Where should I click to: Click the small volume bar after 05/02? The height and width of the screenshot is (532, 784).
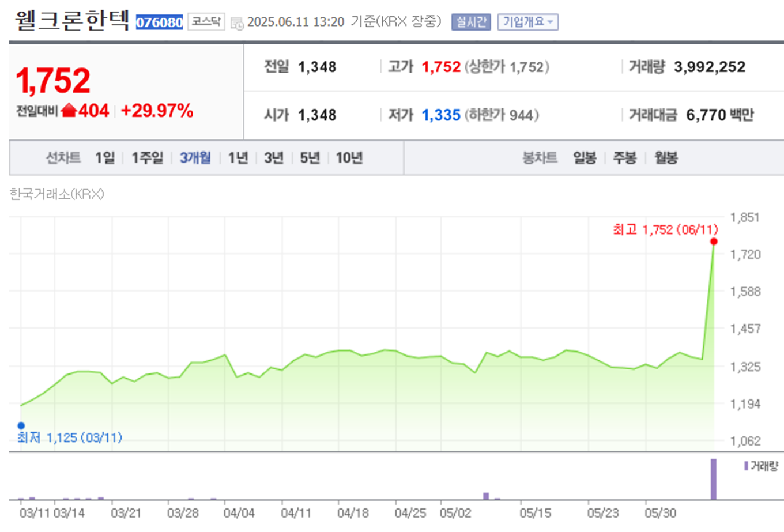[486, 496]
